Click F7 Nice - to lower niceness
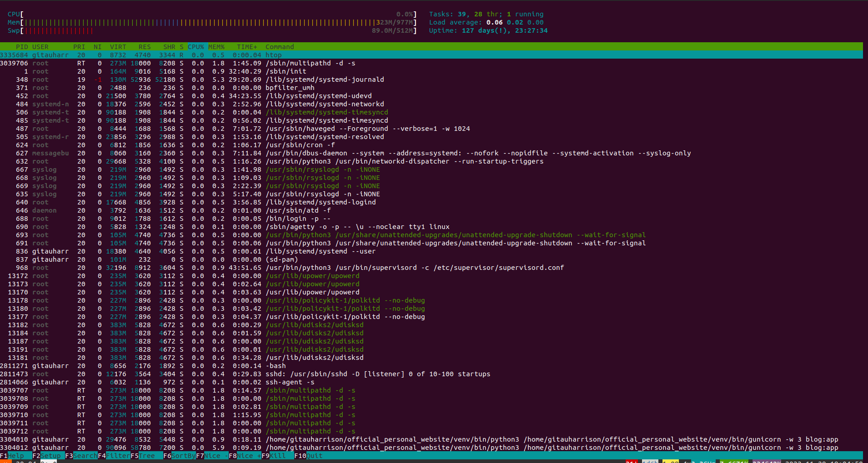This screenshot has width=868, height=463. click(212, 456)
